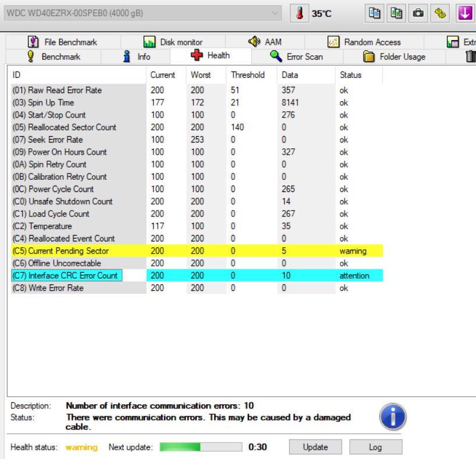Viewport: 476px width, 459px height.
Task: Open the Error Scan tab
Action: click(297, 56)
